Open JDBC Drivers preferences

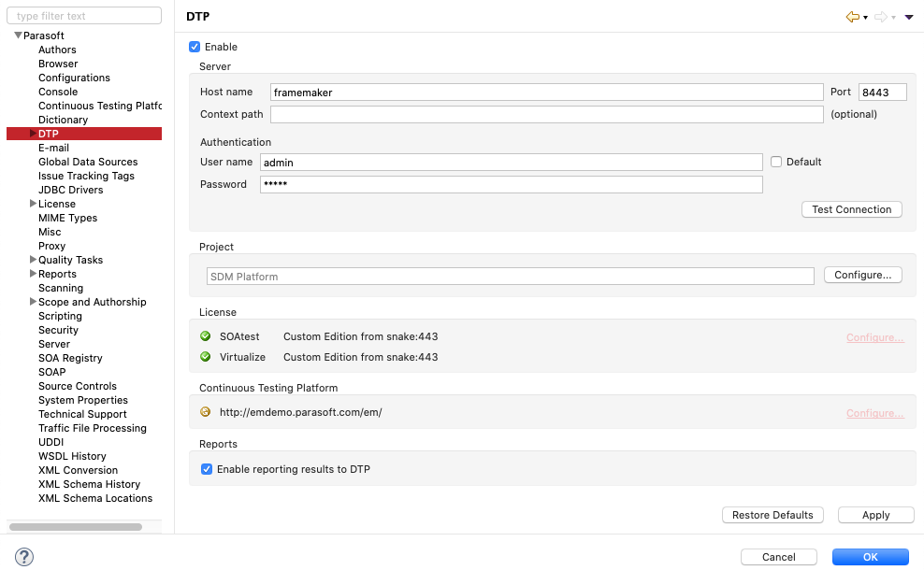coord(71,191)
